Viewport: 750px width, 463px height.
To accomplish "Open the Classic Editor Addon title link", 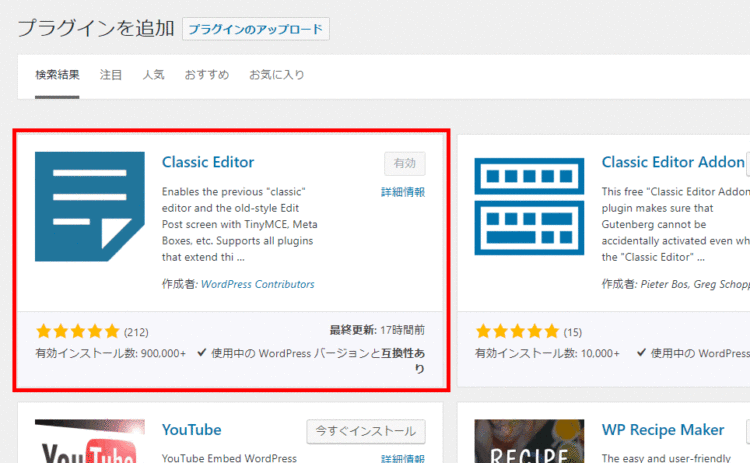I will point(673,162).
